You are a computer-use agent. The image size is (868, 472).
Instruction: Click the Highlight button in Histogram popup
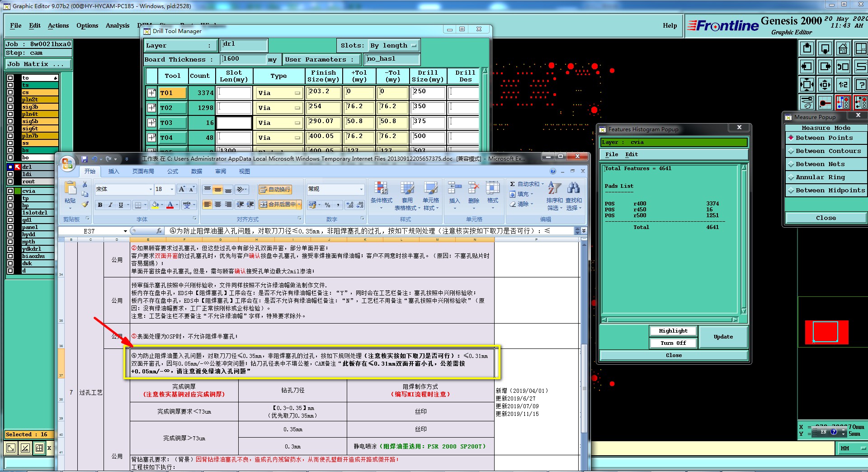click(673, 331)
